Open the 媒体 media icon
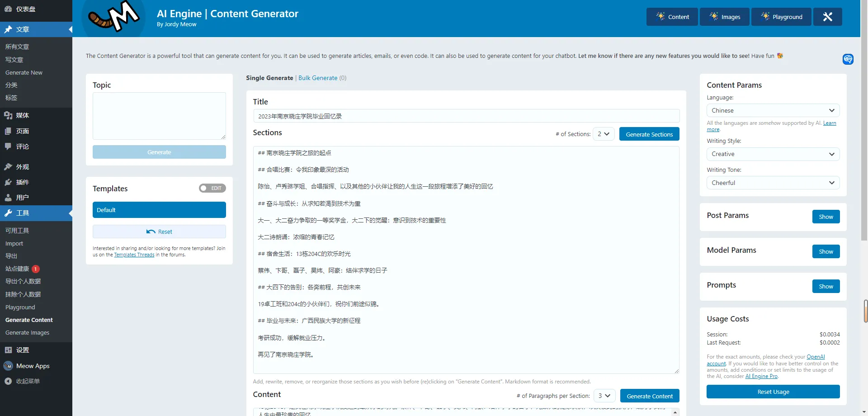 tap(8, 115)
